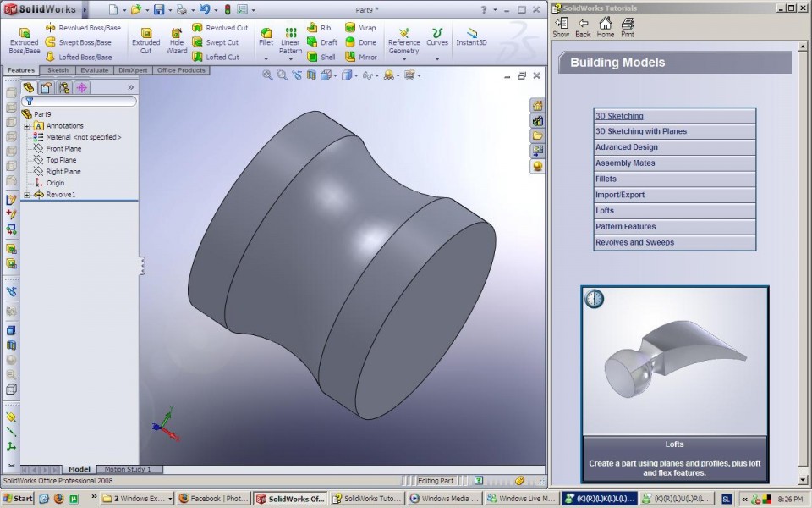
Task: Open the Appearances sphere task pane tab
Action: [538, 166]
